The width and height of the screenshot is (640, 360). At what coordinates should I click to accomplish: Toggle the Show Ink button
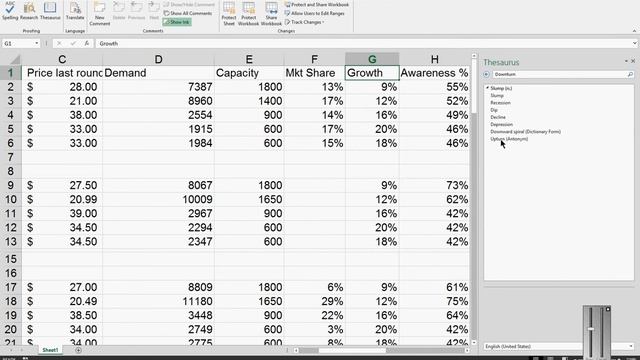point(177,22)
